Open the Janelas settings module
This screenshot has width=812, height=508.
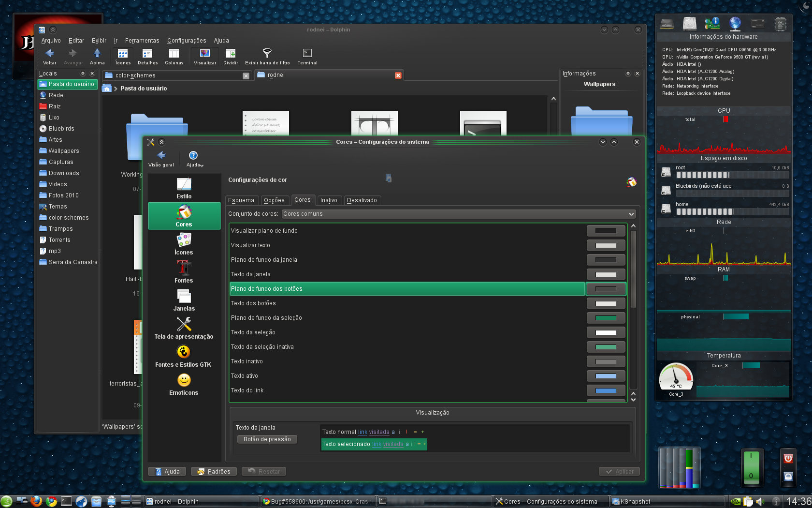[184, 300]
